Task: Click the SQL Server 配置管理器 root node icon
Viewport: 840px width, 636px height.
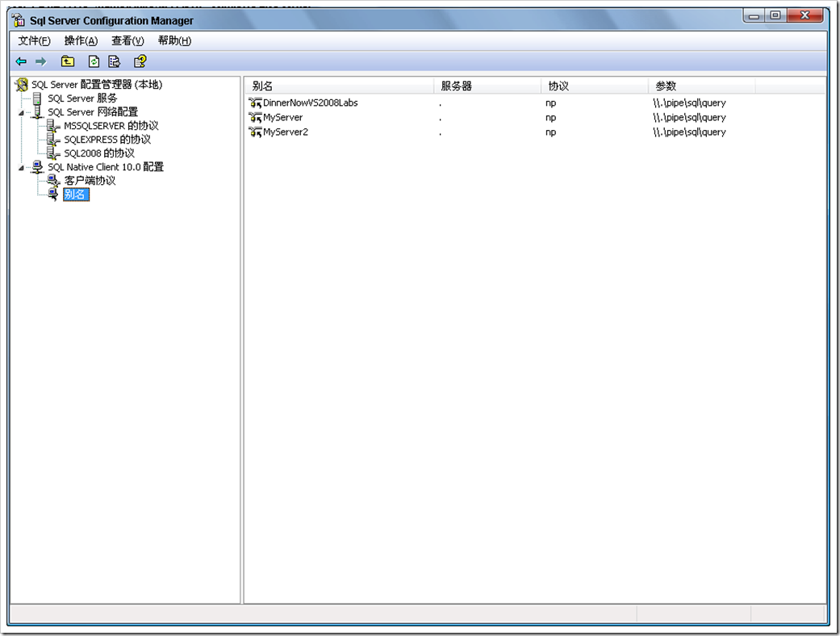Action: [x=22, y=85]
